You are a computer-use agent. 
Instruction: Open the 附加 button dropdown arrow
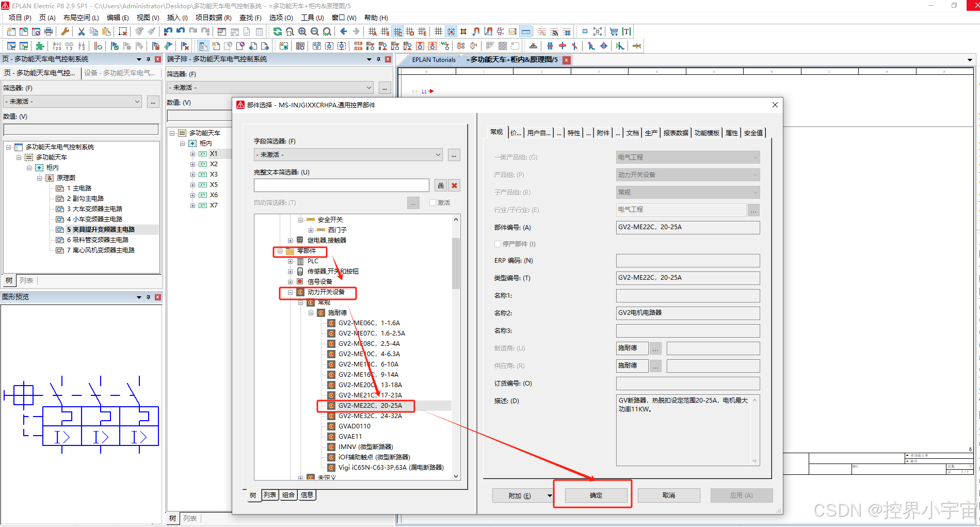(550, 496)
